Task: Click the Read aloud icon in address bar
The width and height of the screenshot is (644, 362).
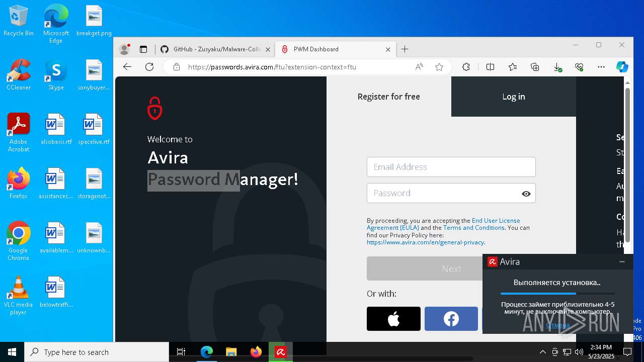Action: coord(419,67)
